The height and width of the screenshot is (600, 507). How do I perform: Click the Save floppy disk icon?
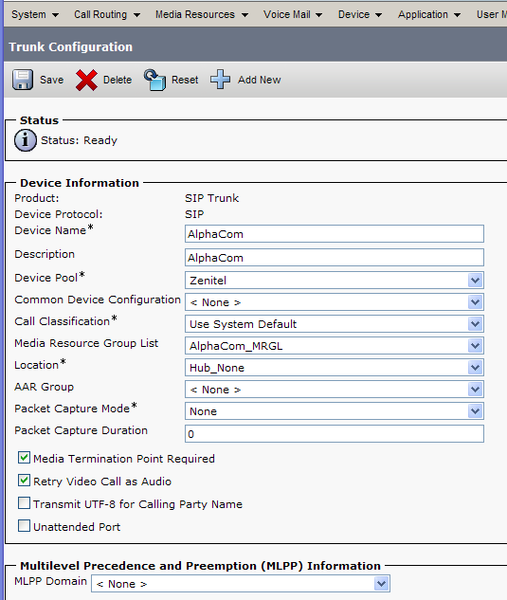(x=23, y=80)
